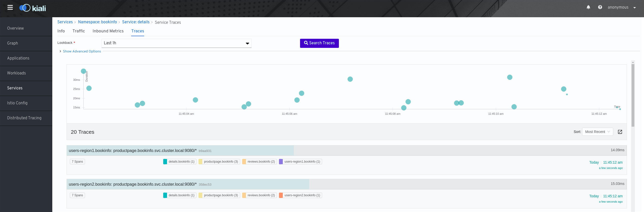Image resolution: width=644 pixels, height=212 pixels.
Task: Click users-region1.bookinfo (1) tag
Action: (301, 162)
